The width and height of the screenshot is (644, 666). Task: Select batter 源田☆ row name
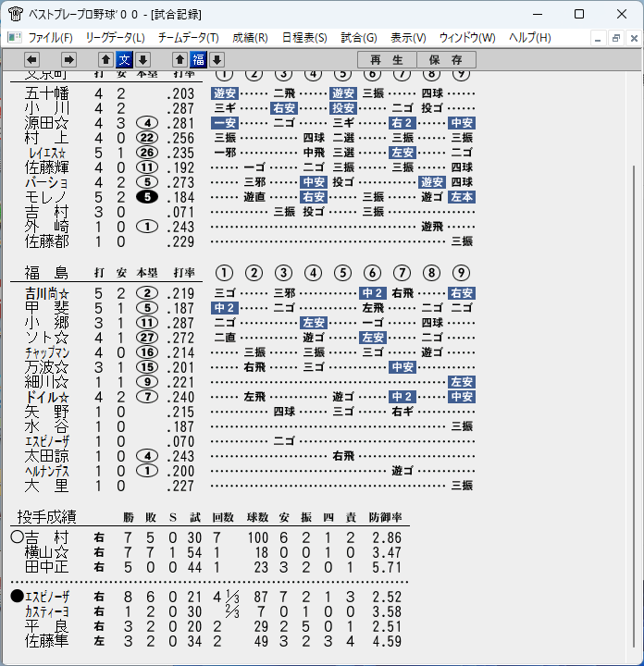pyautogui.click(x=47, y=123)
